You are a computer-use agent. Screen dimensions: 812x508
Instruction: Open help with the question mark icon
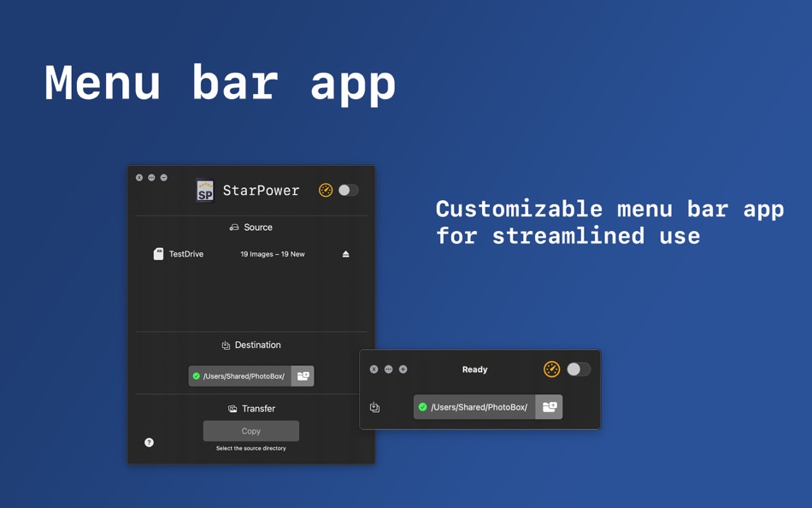149,442
